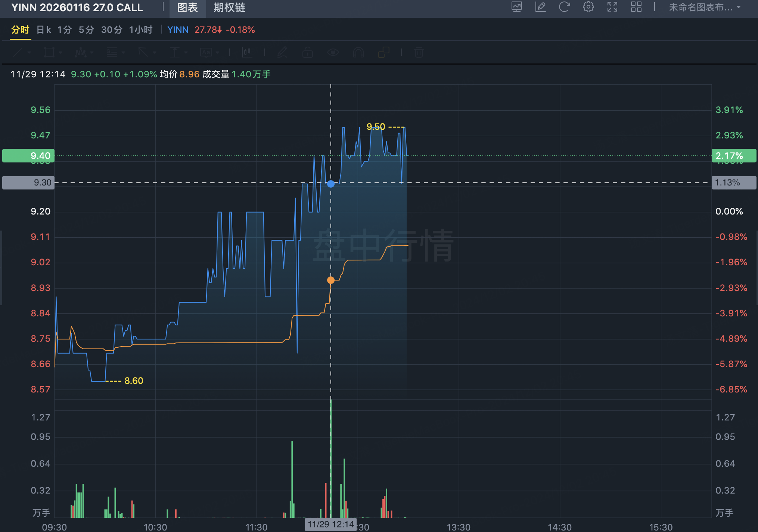The height and width of the screenshot is (532, 758).
Task: Toggle the freehand pencil drawing mode
Action: click(282, 53)
